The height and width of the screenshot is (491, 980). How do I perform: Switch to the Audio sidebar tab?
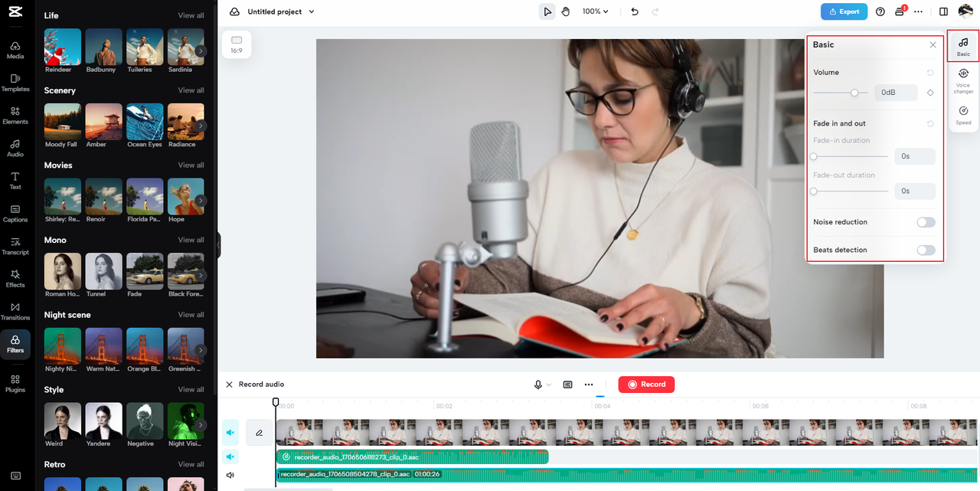pyautogui.click(x=15, y=148)
